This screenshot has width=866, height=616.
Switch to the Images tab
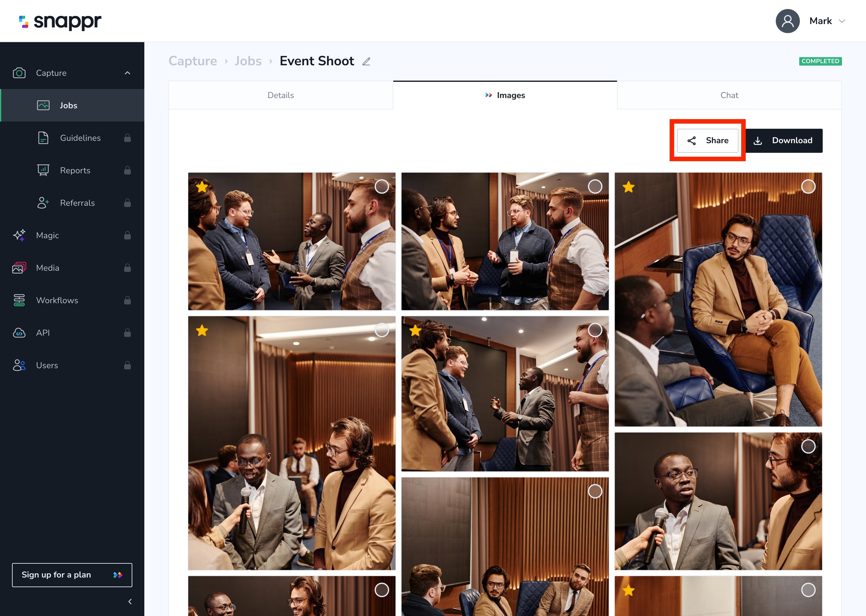point(505,95)
